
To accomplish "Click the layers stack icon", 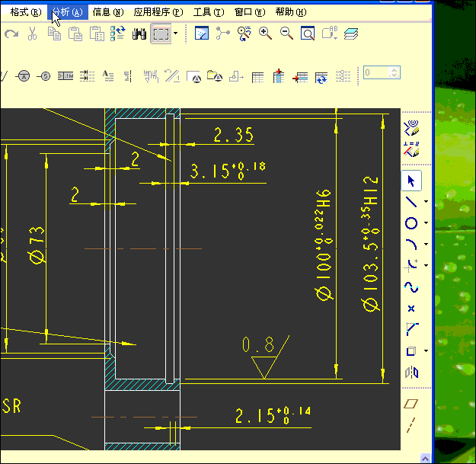I will click(351, 34).
